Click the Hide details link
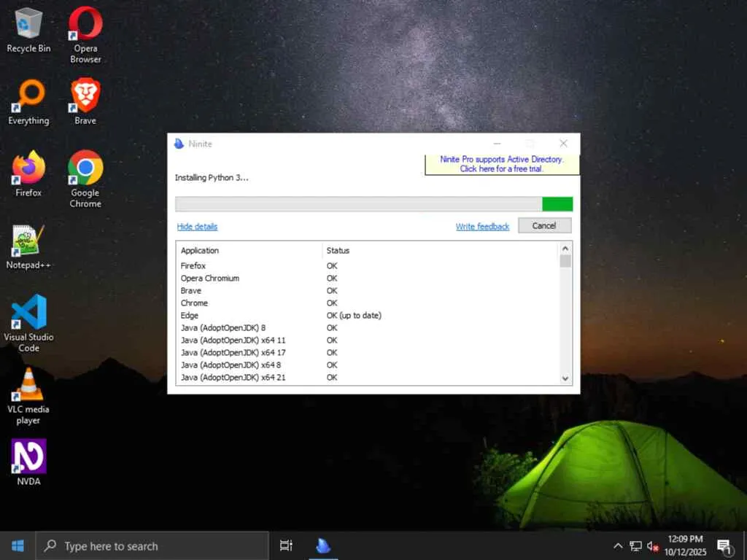 pyautogui.click(x=197, y=227)
